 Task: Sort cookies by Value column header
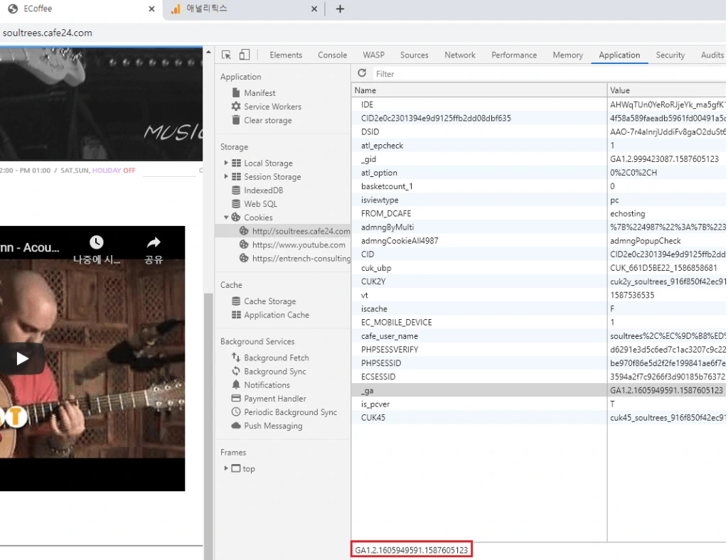pos(667,90)
